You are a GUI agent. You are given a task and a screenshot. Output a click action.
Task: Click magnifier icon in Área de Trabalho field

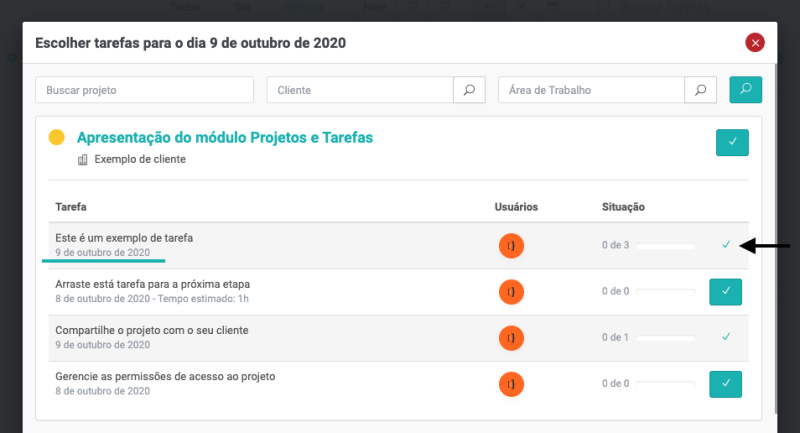[701, 90]
